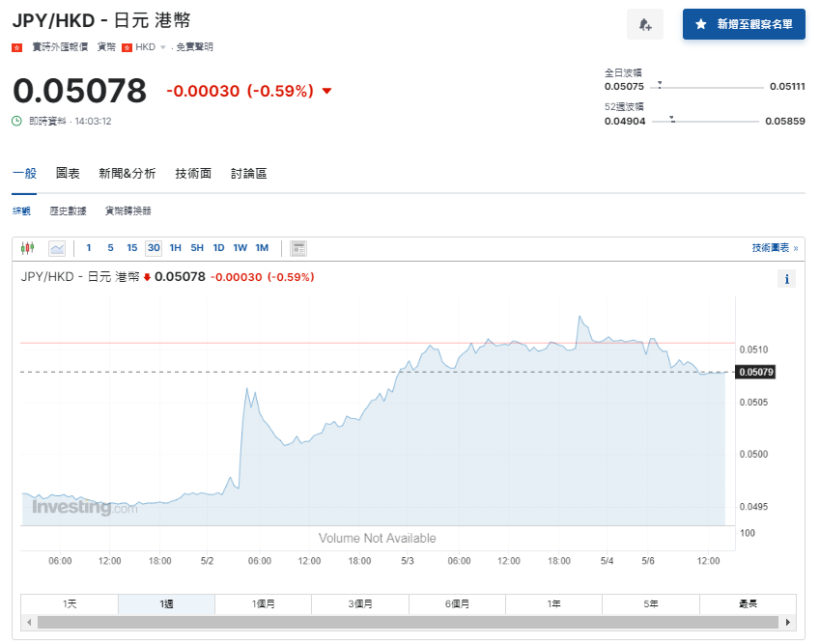Open the chart layout panel icon
Image resolution: width=820 pixels, height=644 pixels.
(x=297, y=247)
